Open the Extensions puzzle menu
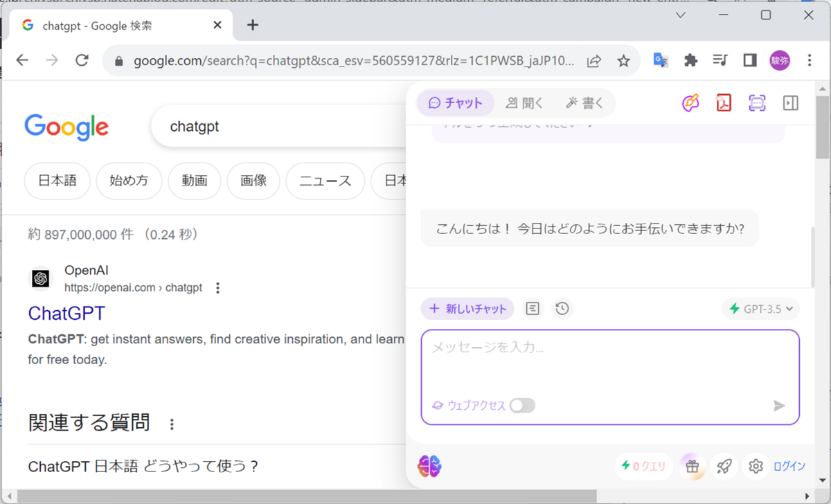This screenshot has width=831, height=504. (x=690, y=61)
